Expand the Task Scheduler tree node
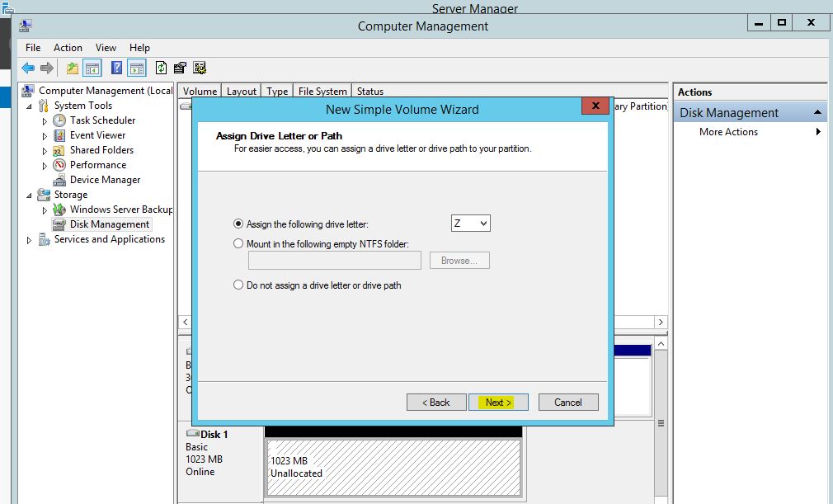The image size is (833, 504). pos(45,120)
